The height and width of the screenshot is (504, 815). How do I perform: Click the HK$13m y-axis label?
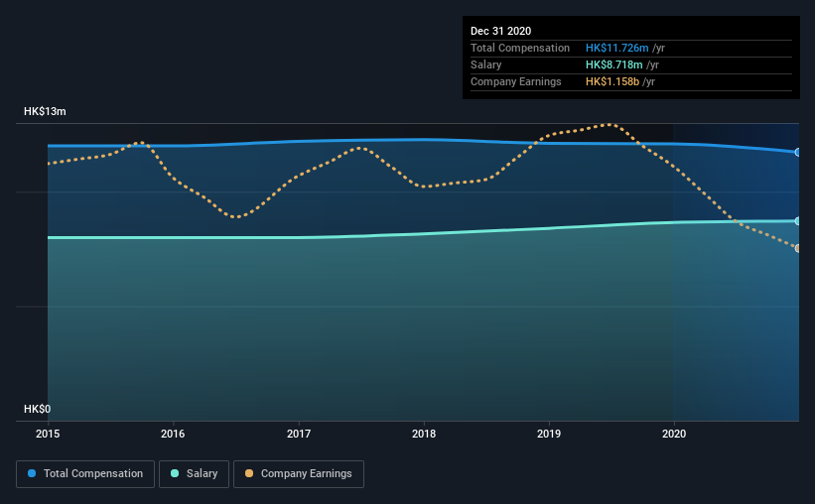[x=45, y=111]
